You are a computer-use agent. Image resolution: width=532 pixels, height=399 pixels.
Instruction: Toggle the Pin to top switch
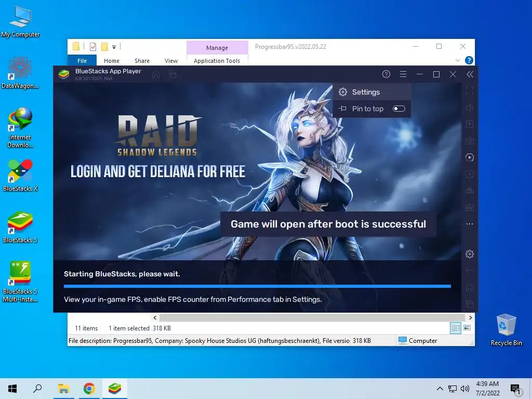(x=399, y=109)
